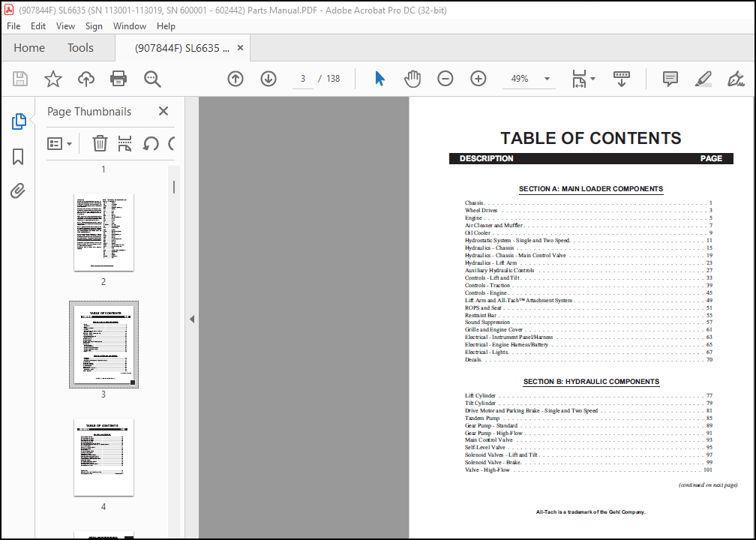The height and width of the screenshot is (540, 756).
Task: Open the Bookmarks panel icon
Action: pyautogui.click(x=18, y=157)
